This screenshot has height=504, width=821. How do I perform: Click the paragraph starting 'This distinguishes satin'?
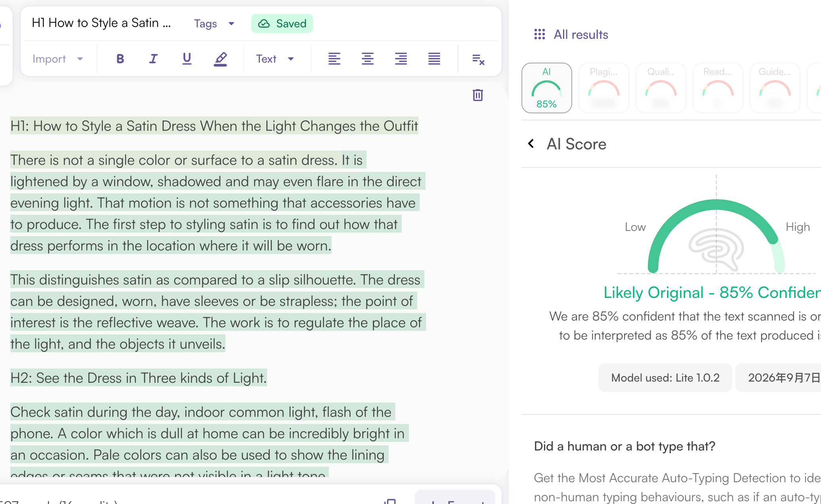tap(218, 312)
